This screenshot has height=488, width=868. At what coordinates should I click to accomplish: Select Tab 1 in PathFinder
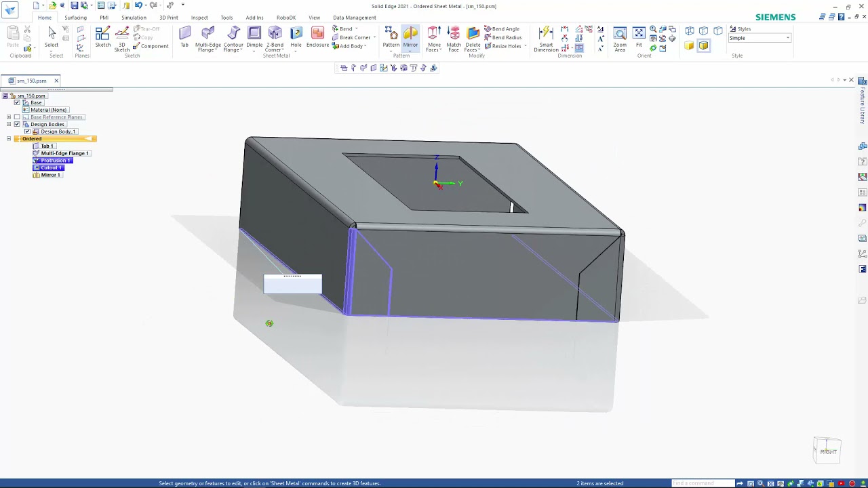pos(43,146)
